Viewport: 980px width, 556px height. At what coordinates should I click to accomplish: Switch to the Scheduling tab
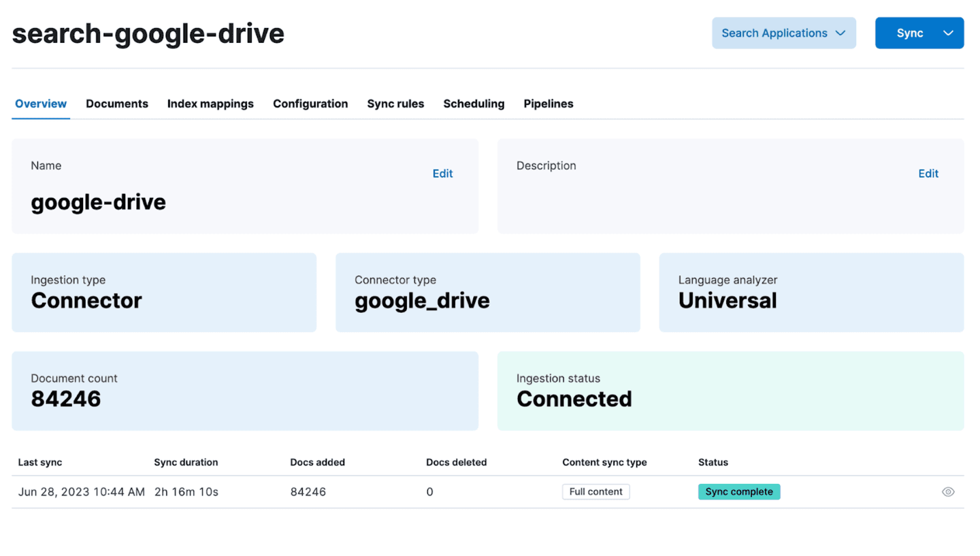click(x=474, y=103)
